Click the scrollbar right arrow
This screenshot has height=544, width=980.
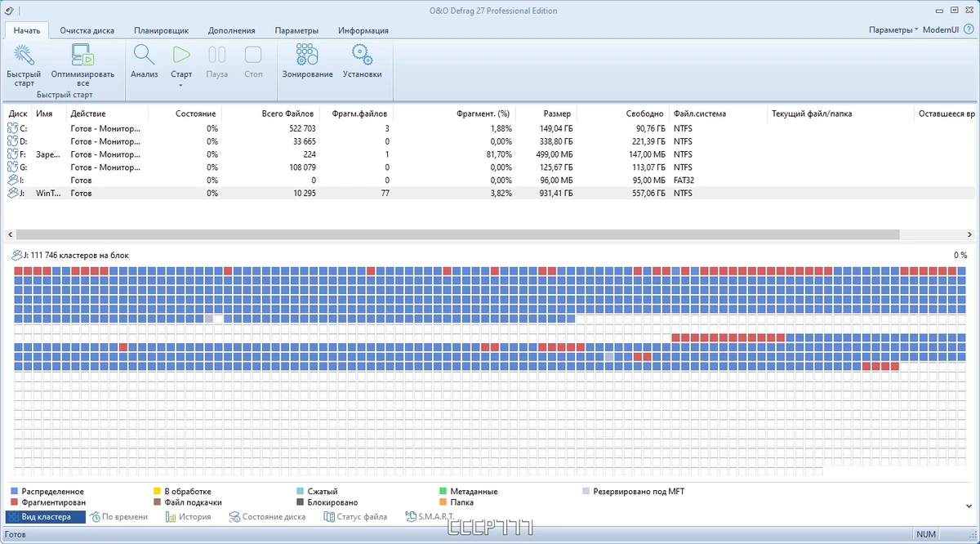click(971, 234)
